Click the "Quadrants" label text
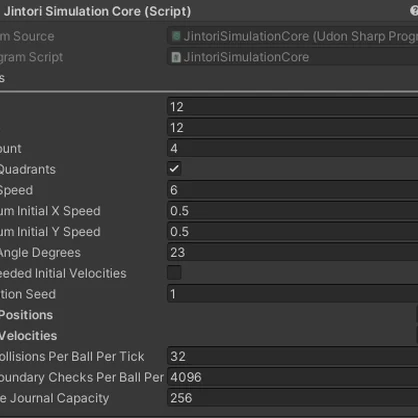The width and height of the screenshot is (418, 418). [x=28, y=169]
